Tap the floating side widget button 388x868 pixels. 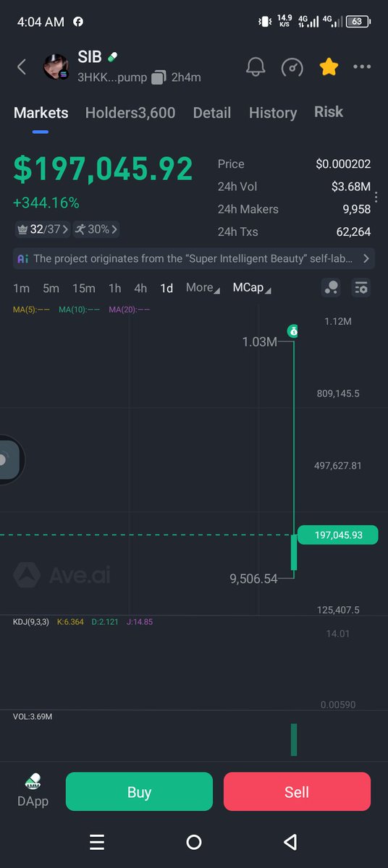[9, 460]
